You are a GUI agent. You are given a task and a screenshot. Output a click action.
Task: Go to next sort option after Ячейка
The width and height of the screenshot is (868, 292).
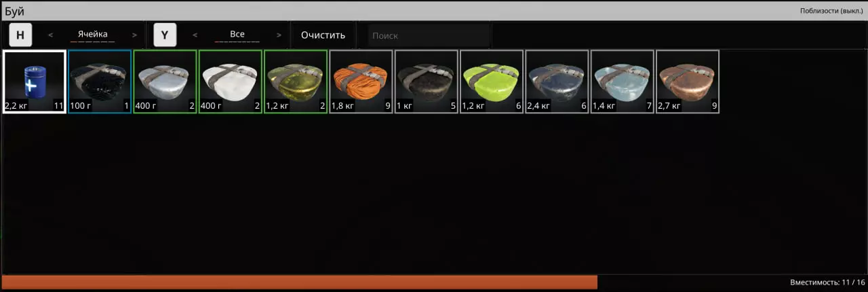click(134, 35)
